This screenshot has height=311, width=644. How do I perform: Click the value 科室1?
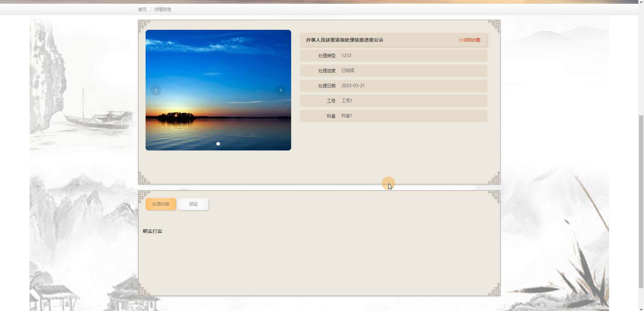[x=347, y=116]
